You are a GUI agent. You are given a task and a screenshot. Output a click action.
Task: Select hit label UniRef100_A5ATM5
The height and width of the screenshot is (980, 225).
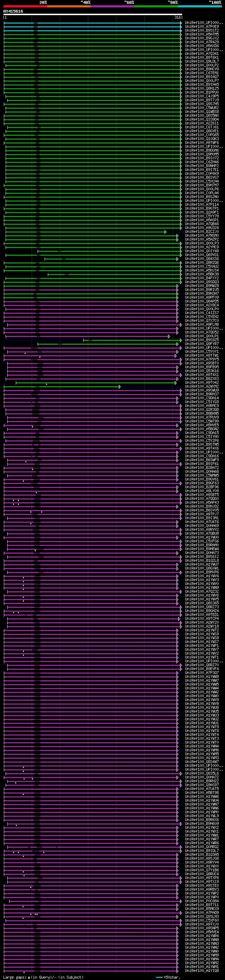pyautogui.click(x=202, y=34)
